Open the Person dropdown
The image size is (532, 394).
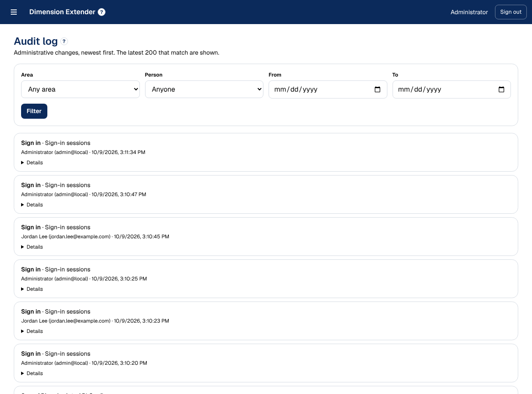tap(204, 89)
